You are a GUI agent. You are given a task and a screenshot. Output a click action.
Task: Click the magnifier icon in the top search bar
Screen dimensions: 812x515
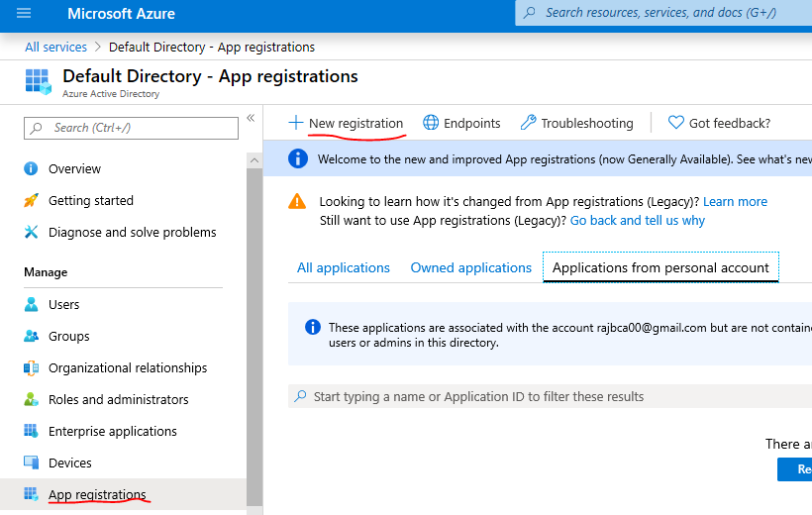[x=529, y=13]
